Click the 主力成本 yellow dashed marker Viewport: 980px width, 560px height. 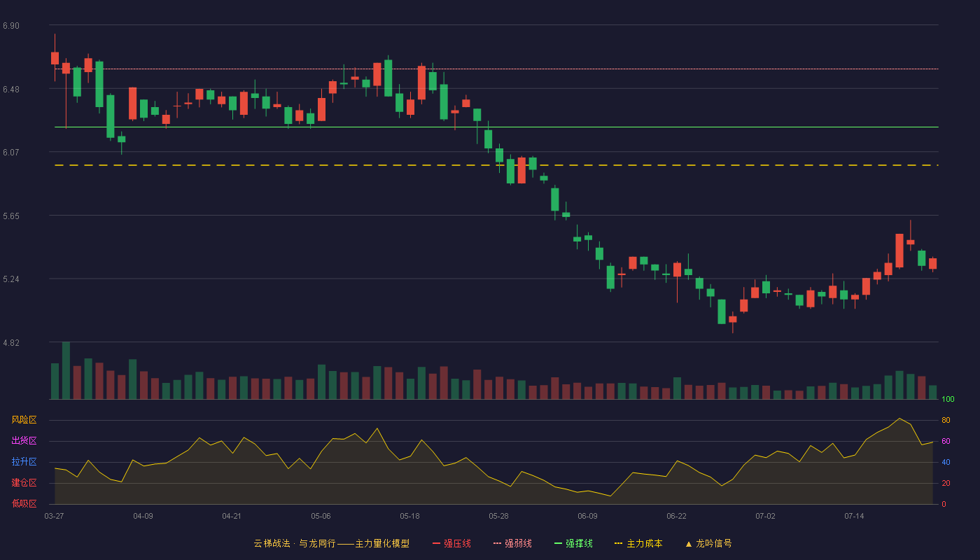click(618, 543)
